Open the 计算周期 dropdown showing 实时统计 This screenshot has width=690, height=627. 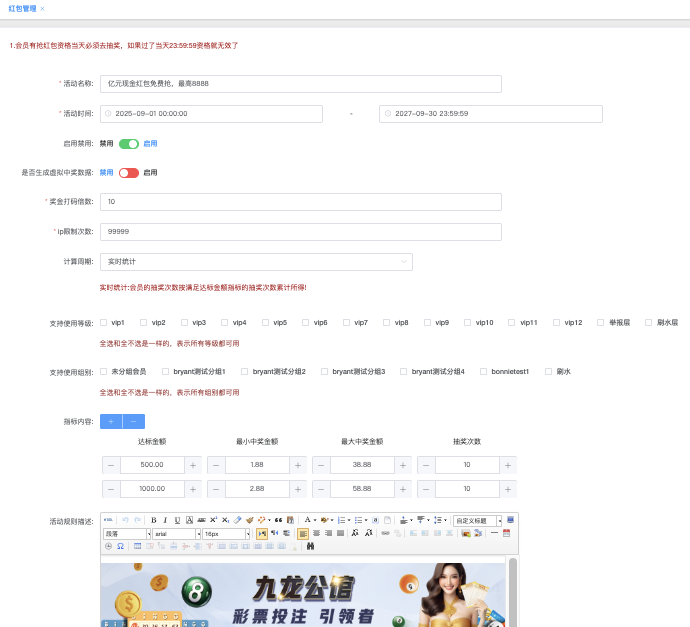coord(256,262)
